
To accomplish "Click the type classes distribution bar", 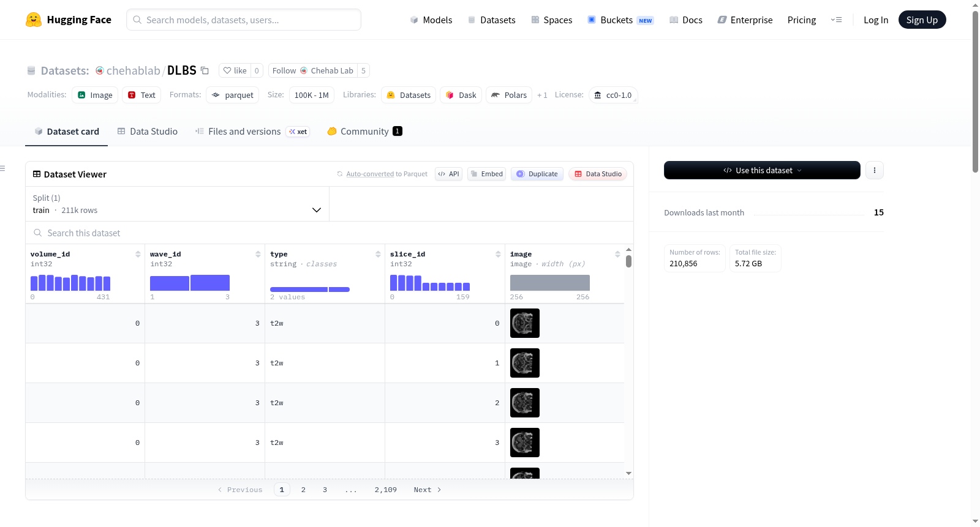I will [310, 290].
